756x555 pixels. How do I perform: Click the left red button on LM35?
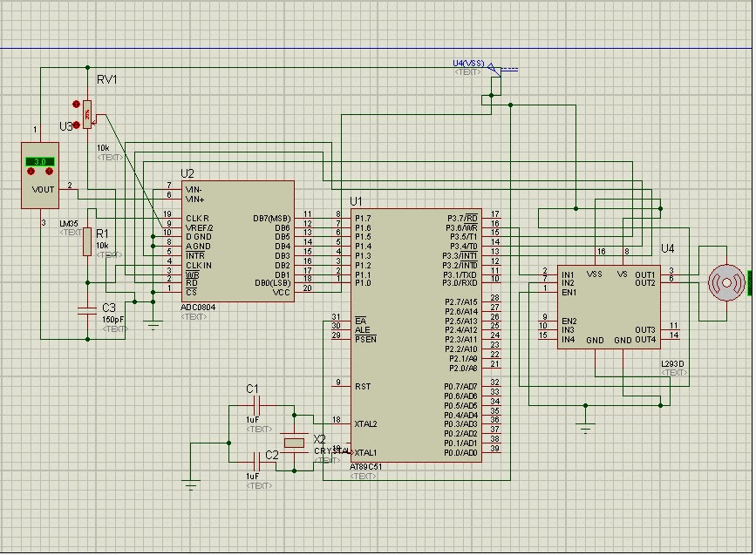pos(31,172)
